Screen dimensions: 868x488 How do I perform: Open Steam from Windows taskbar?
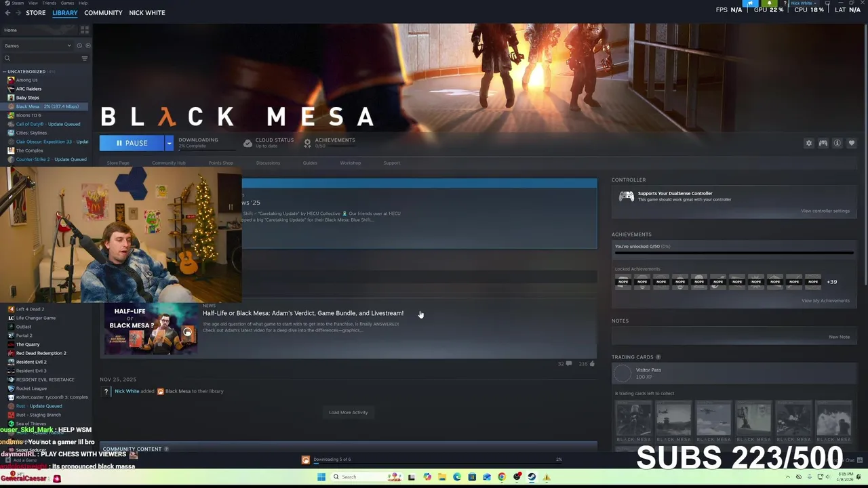(x=532, y=476)
